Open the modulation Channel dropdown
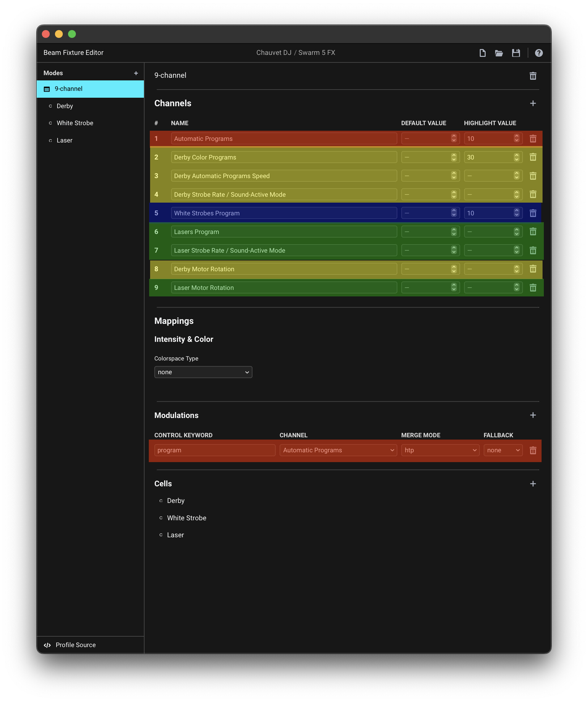The width and height of the screenshot is (588, 702). [x=338, y=450]
